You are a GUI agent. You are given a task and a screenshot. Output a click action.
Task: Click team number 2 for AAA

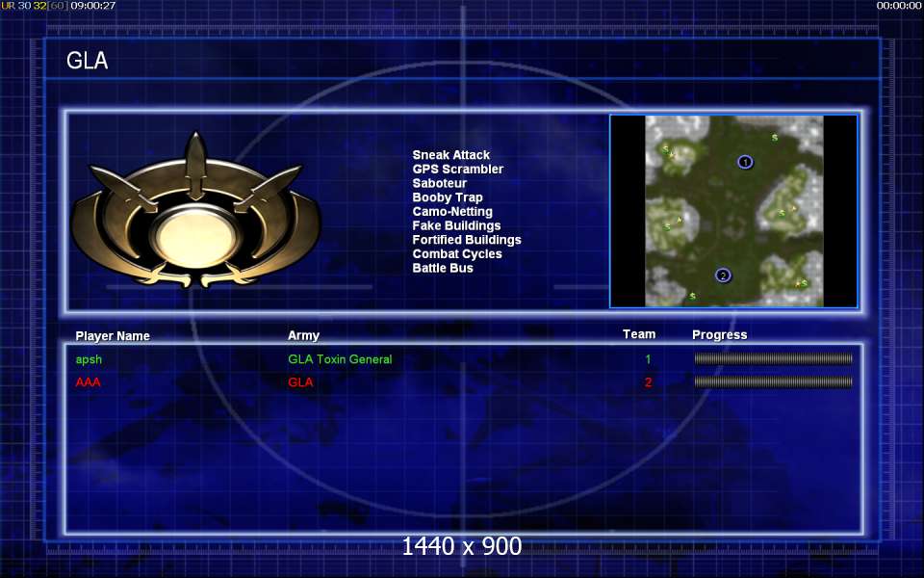(x=648, y=382)
